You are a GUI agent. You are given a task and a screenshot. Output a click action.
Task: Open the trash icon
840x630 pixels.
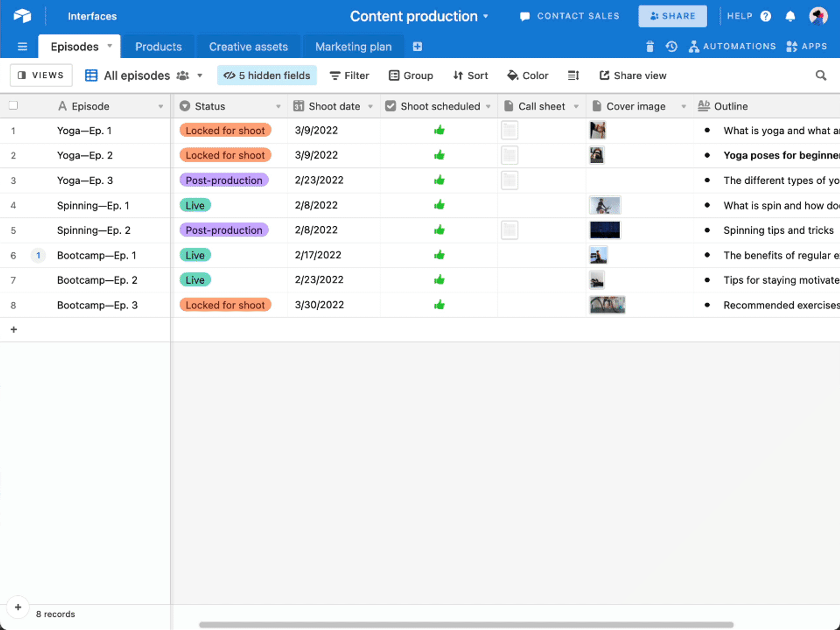[x=650, y=47]
